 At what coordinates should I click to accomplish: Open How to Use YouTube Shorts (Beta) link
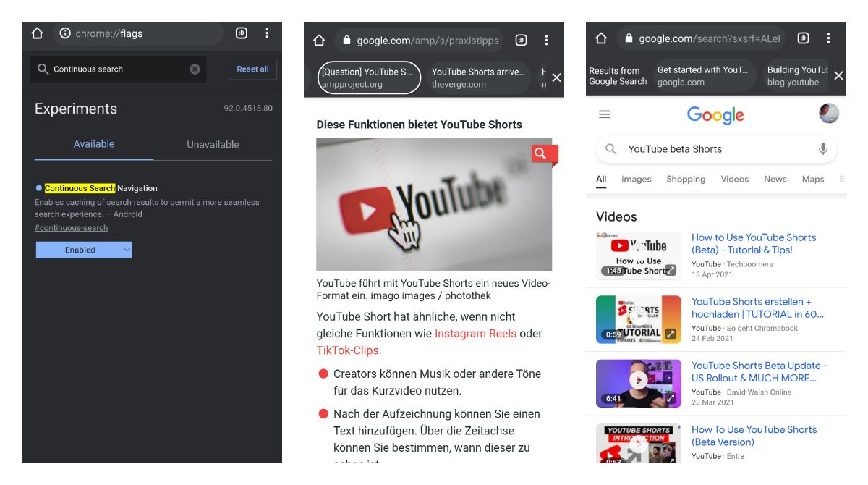pyautogui.click(x=754, y=244)
